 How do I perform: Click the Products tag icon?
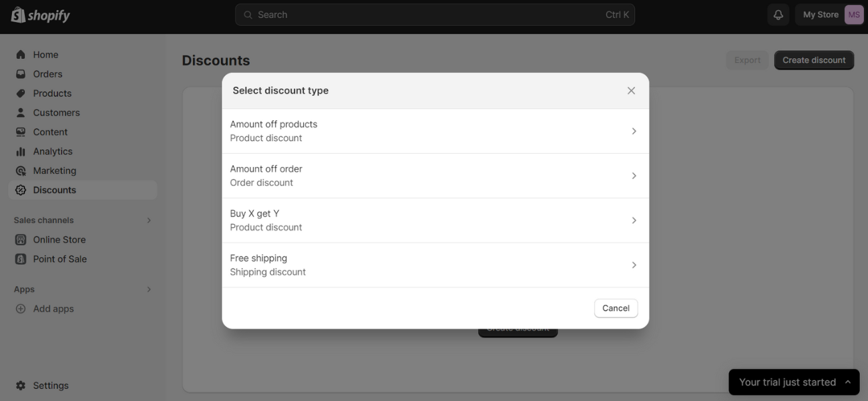[x=21, y=93]
